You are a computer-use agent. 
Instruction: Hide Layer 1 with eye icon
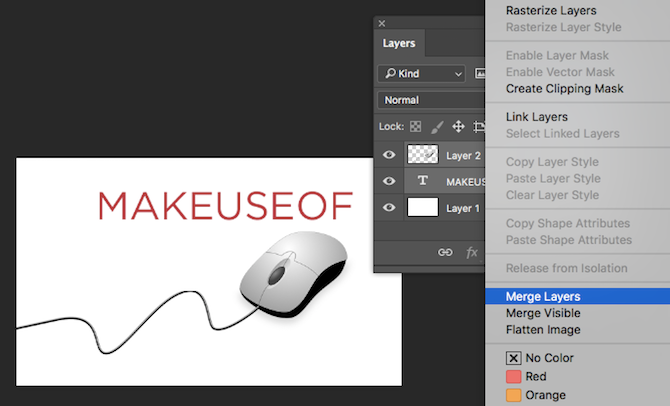(389, 208)
